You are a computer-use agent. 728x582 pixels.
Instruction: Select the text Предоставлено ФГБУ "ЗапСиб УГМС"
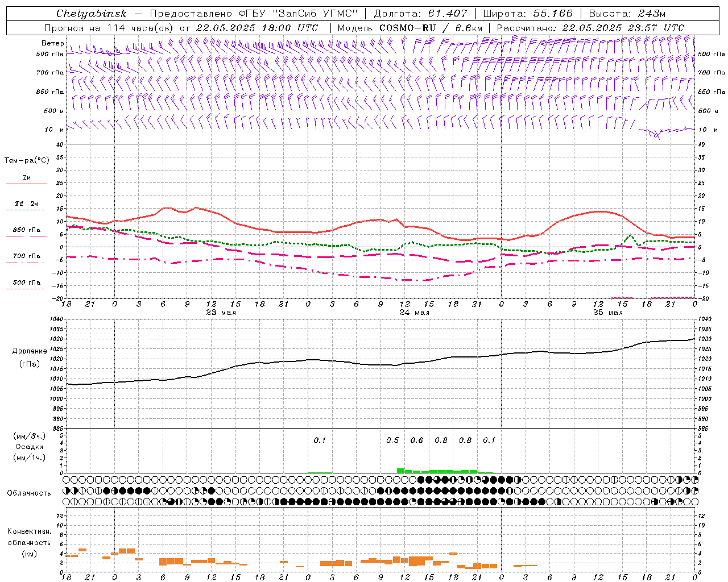pyautogui.click(x=254, y=14)
